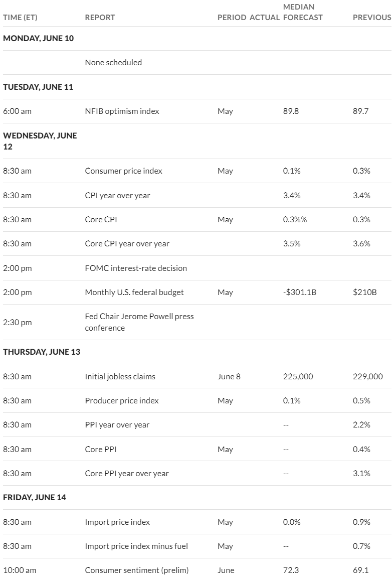Image resolution: width=392 pixels, height=580 pixels.
Task: Select Consumer sentiment (prelim) report
Action: click(137, 570)
